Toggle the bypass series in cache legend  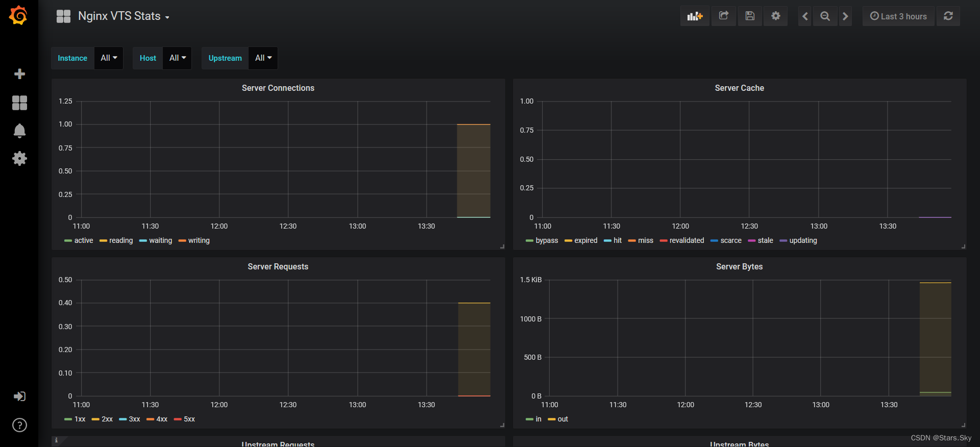tap(547, 240)
